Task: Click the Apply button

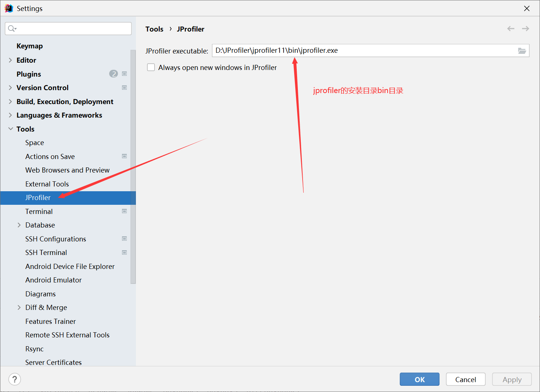Action: point(512,379)
